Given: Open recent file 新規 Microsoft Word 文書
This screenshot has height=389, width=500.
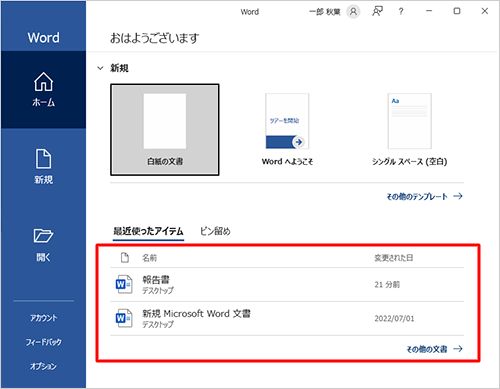Looking at the screenshot, I should tap(287, 318).
